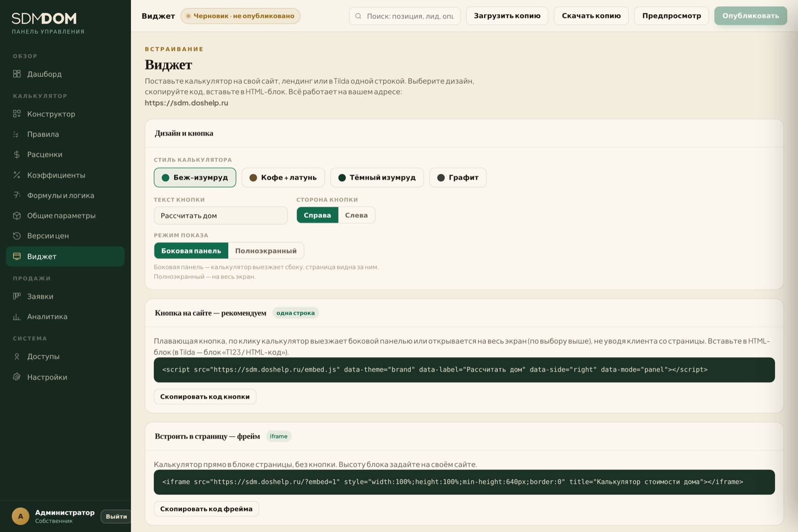Click the search field in top bar

405,16
